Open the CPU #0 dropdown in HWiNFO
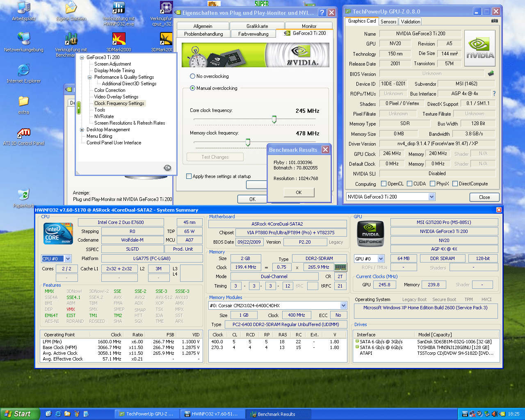 68,259
